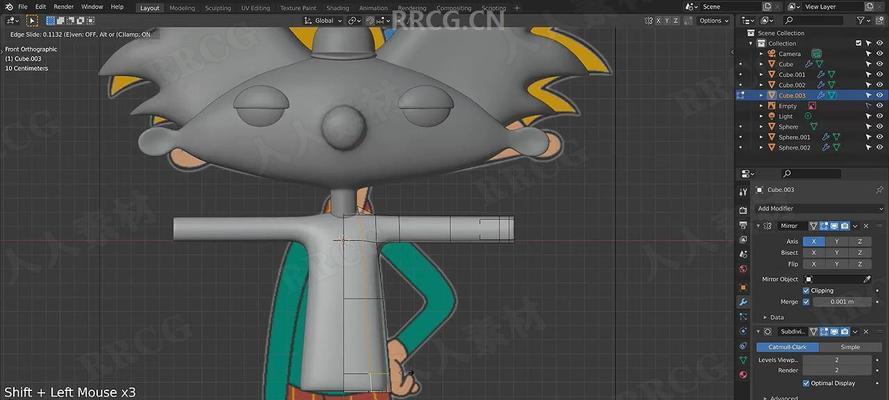Viewport: 889px width, 400px height.
Task: Switch to the Sculpting workspace tab
Action: click(x=218, y=8)
